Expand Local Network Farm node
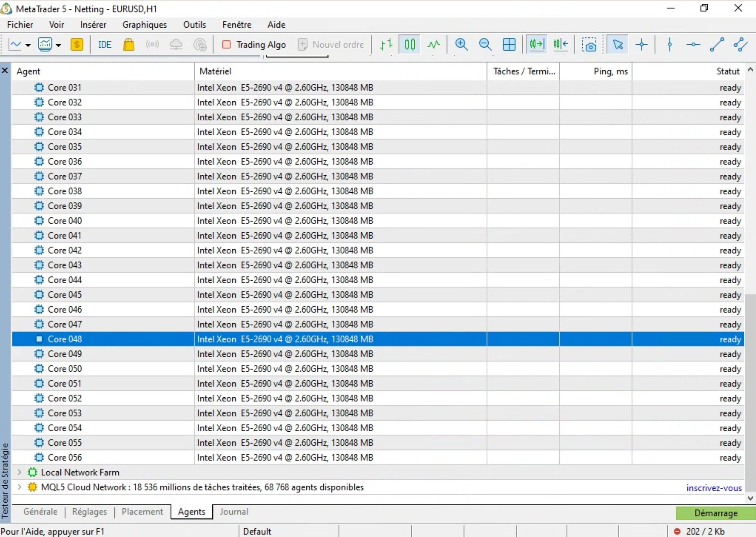 coord(19,472)
